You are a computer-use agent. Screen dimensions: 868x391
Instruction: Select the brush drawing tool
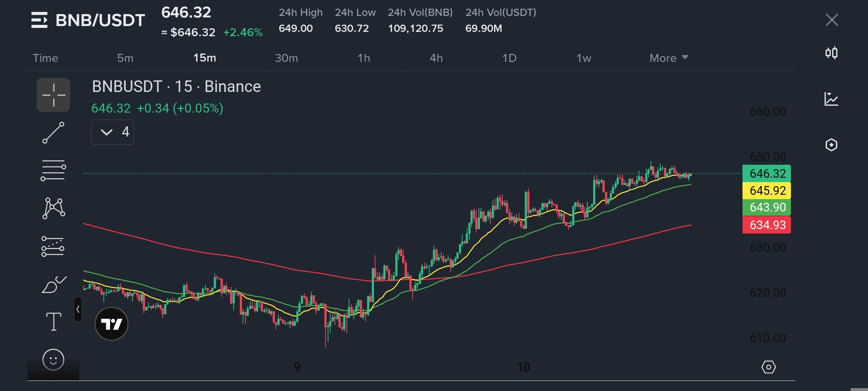point(54,285)
